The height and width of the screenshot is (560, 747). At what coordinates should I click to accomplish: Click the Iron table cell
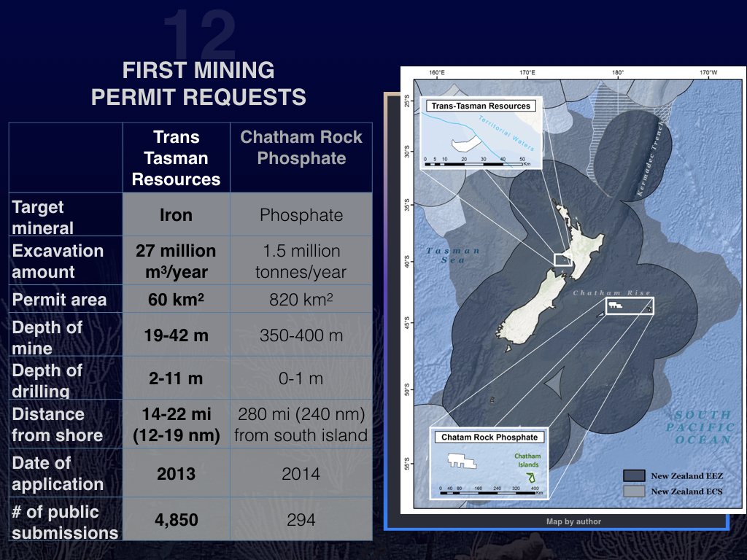point(176,215)
